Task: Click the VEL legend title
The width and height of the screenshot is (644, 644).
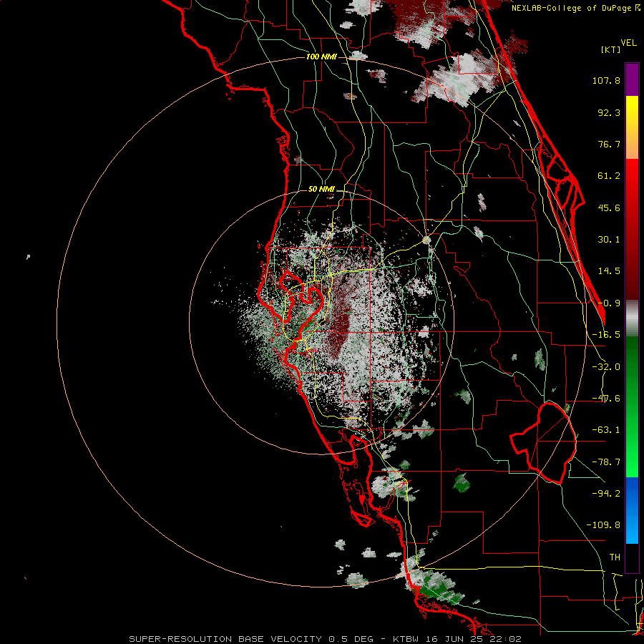Action: [x=628, y=43]
